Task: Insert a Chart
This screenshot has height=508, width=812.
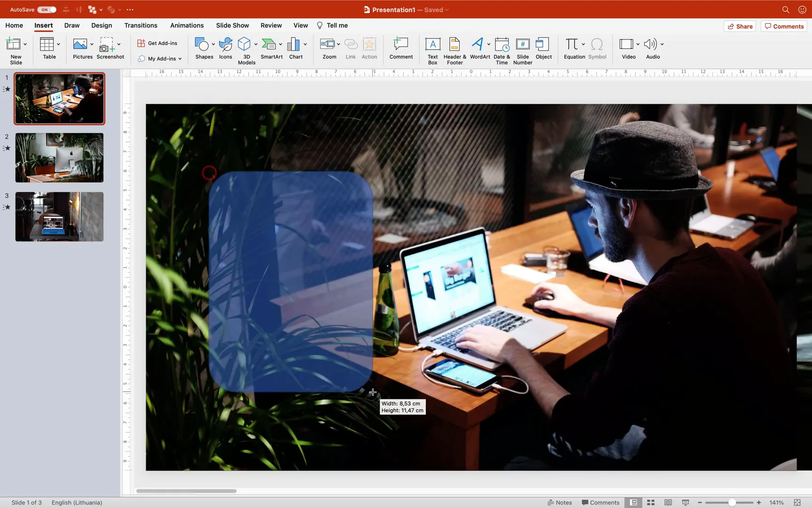Action: point(295,49)
